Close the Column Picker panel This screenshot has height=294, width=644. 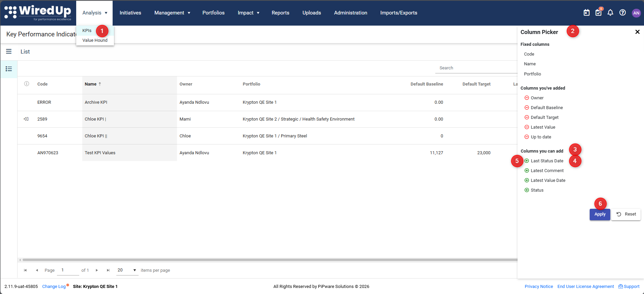tap(637, 32)
